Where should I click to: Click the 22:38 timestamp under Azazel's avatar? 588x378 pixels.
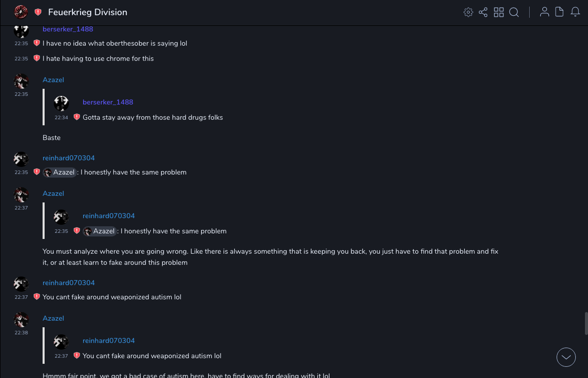(21, 333)
